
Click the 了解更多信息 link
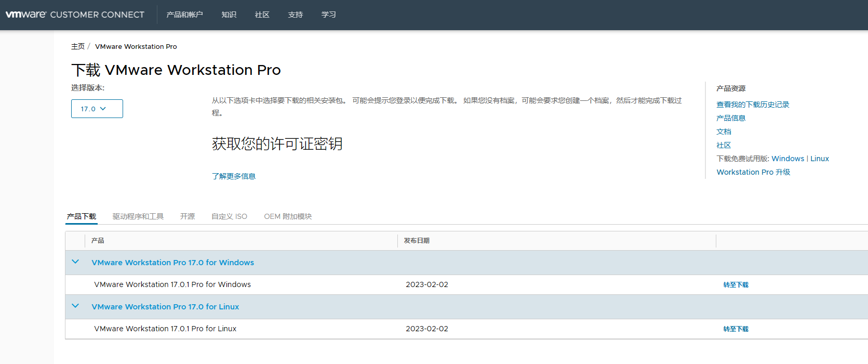pyautogui.click(x=234, y=176)
